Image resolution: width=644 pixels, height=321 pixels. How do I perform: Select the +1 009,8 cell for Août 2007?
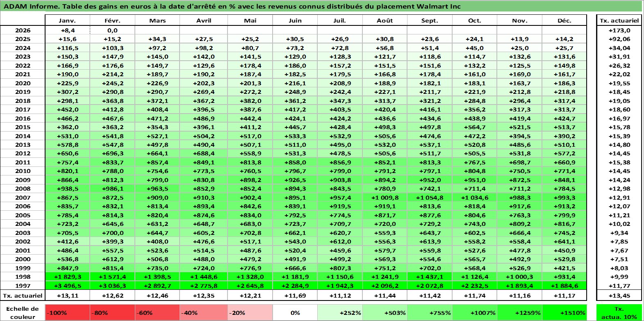pyautogui.click(x=385, y=198)
